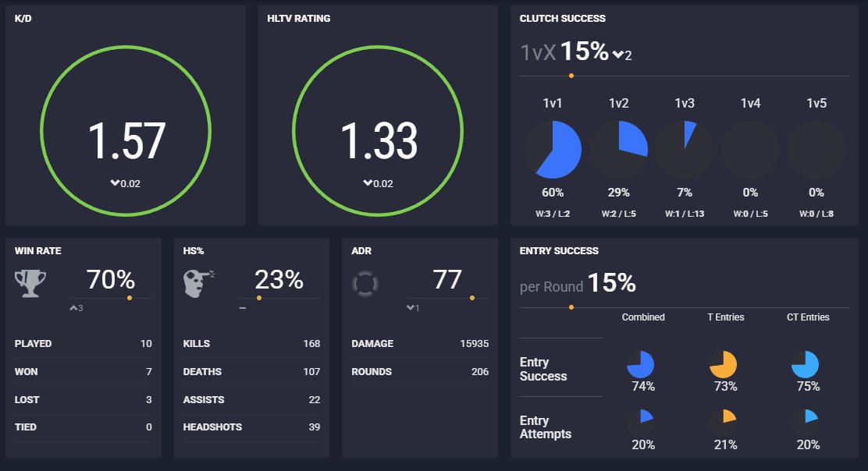Click the K/D 1.57 circle gauge
The image size is (868, 471).
pos(126,131)
